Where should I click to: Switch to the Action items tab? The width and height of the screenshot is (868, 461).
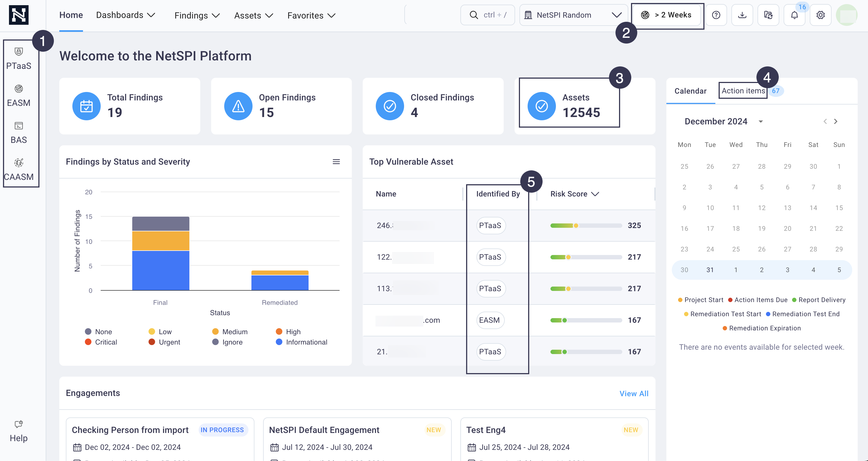(743, 91)
